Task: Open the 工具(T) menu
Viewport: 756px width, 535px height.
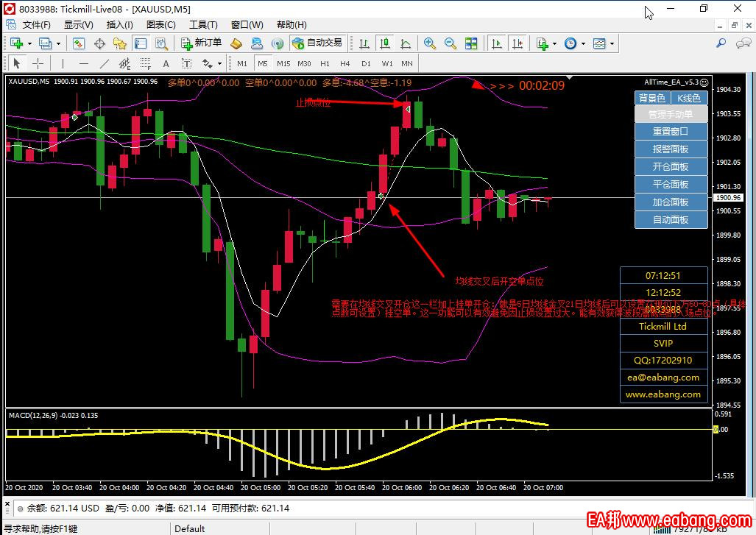Action: 203,24
